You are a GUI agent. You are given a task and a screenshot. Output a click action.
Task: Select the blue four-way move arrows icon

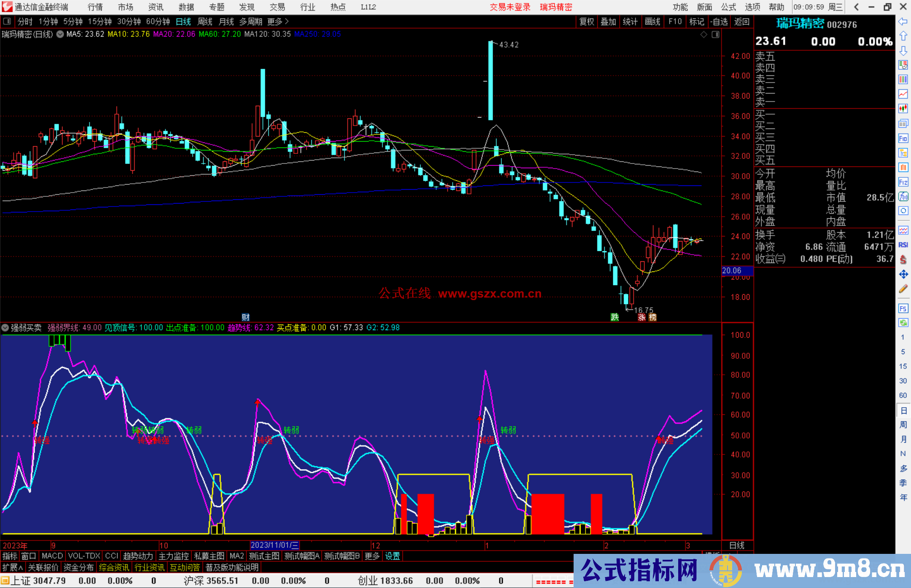tap(903, 274)
